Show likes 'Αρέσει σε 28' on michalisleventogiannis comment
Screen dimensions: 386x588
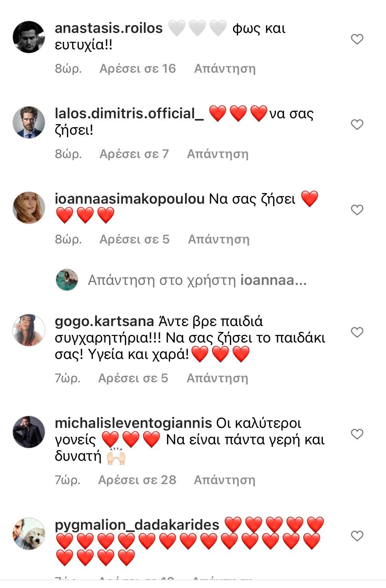137,480
